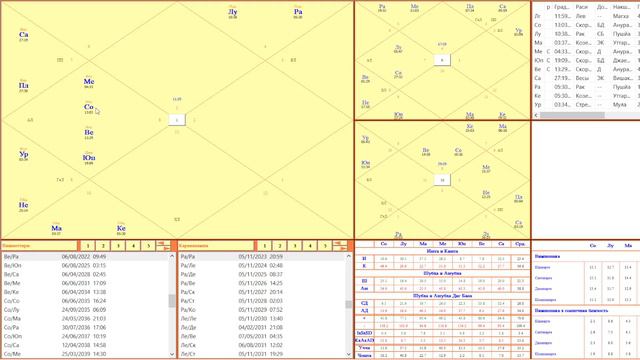Open the dasha system field above the Ве/Ра list
This screenshot has height=360, width=640.
point(39,246)
